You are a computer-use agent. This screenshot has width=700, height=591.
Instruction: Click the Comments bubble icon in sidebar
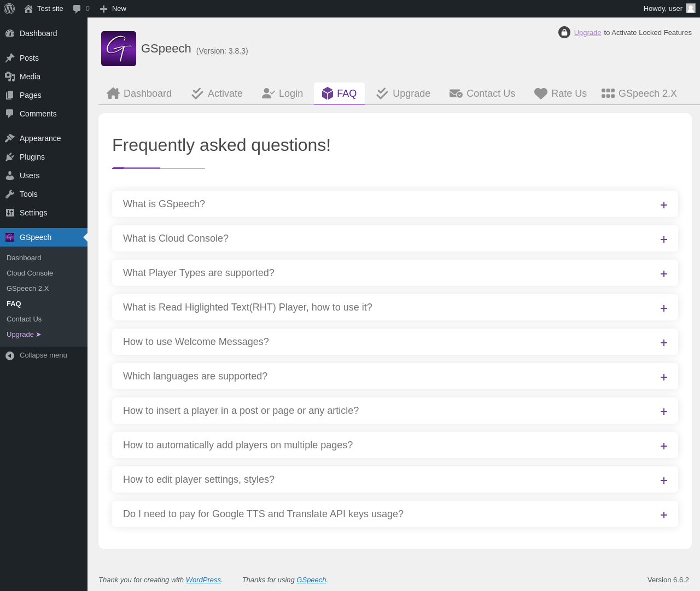click(10, 114)
